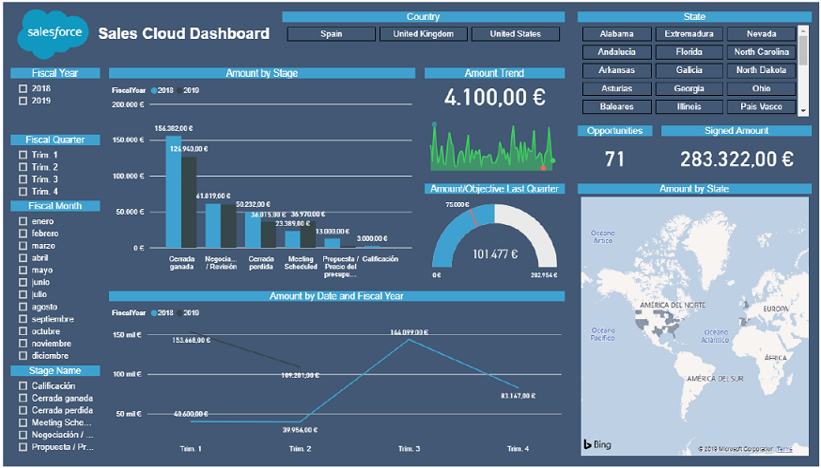The height and width of the screenshot is (468, 821).
Task: Check the 2018 Fiscal Year checkbox
Action: click(23, 88)
